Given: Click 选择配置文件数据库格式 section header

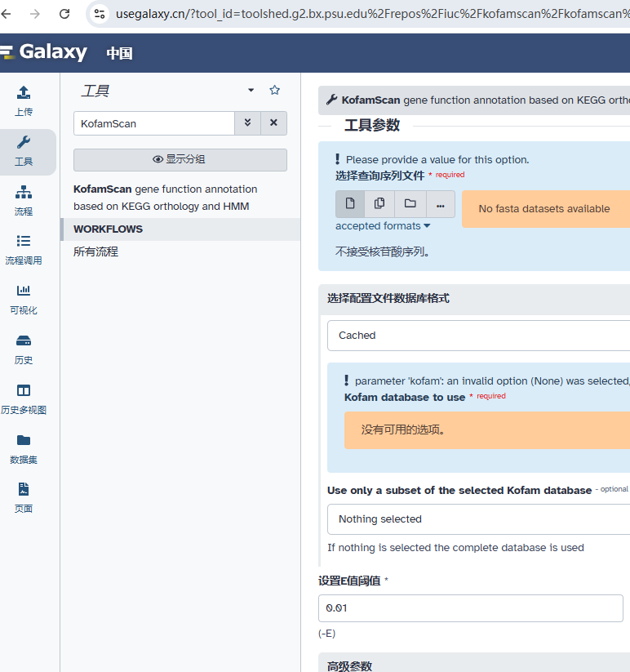Looking at the screenshot, I should pyautogui.click(x=474, y=299).
